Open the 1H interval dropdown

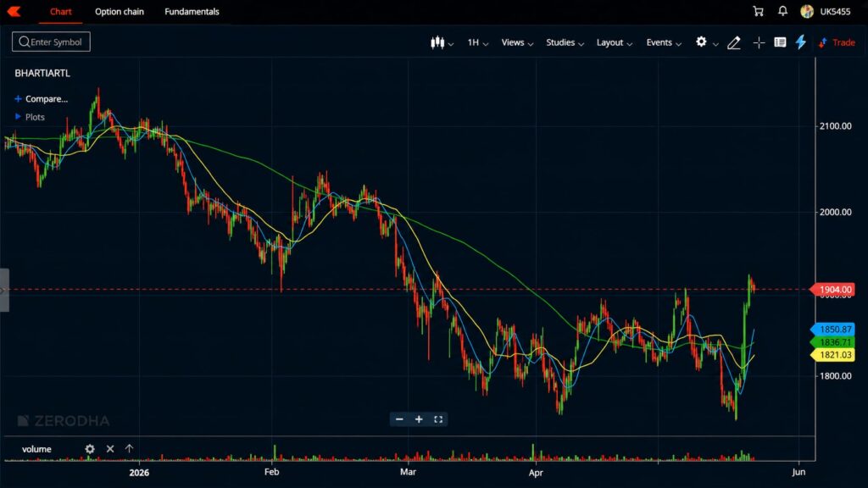click(x=478, y=42)
